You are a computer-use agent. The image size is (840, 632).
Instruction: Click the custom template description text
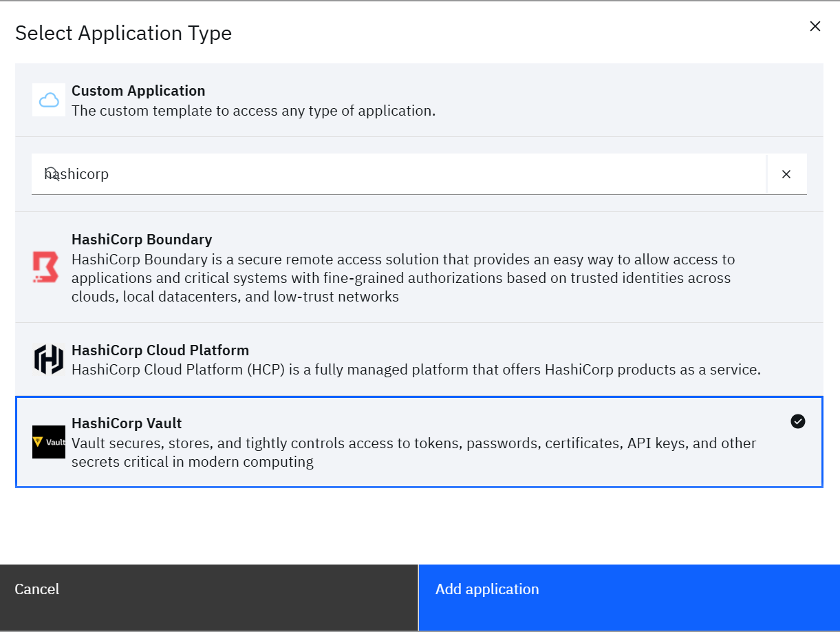click(x=253, y=111)
